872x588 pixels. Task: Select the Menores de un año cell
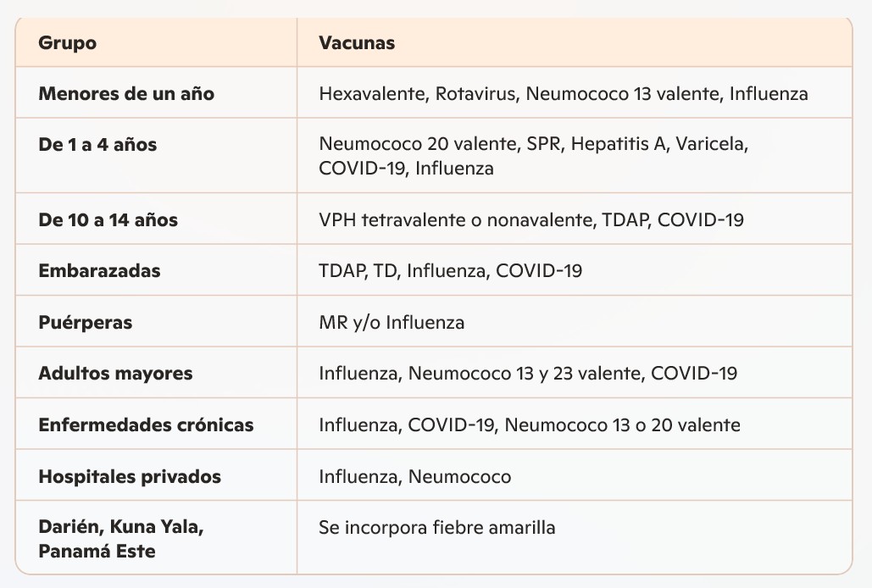coord(126,93)
